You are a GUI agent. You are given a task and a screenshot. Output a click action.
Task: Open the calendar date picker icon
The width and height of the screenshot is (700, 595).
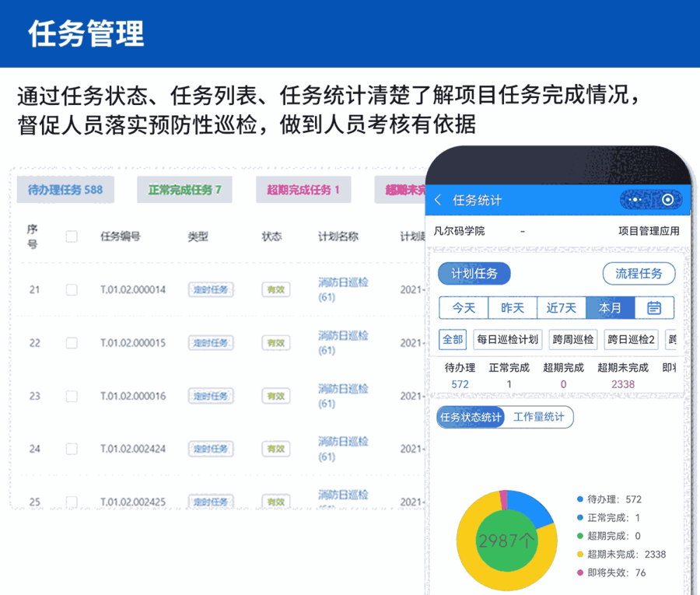click(654, 308)
